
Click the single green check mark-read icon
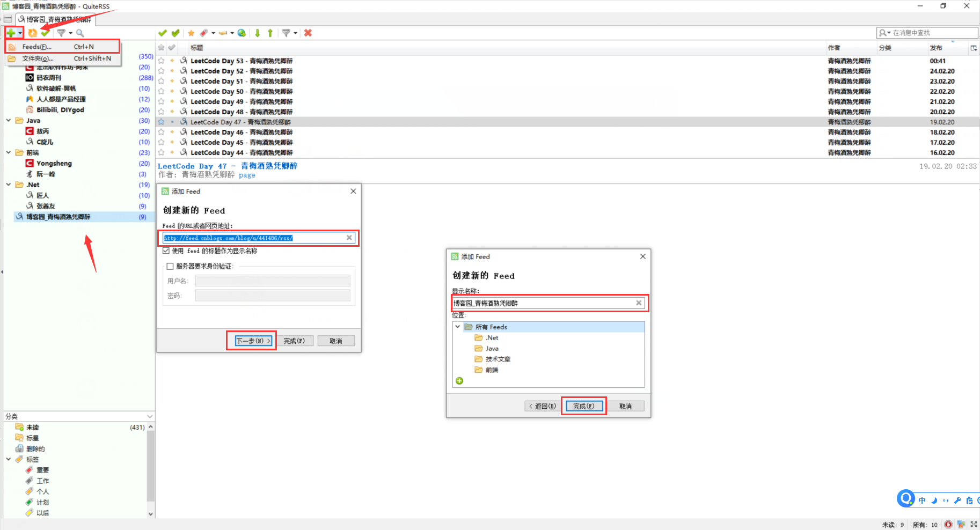(163, 33)
